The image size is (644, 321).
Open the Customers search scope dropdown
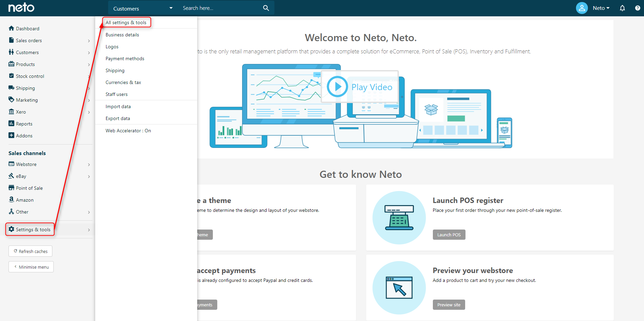pos(143,8)
